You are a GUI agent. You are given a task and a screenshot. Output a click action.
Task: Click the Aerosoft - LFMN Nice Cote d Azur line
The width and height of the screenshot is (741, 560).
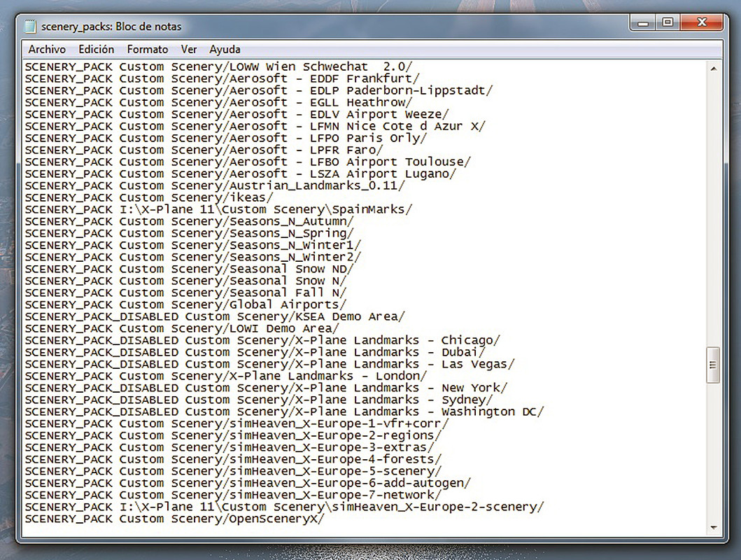click(x=255, y=126)
